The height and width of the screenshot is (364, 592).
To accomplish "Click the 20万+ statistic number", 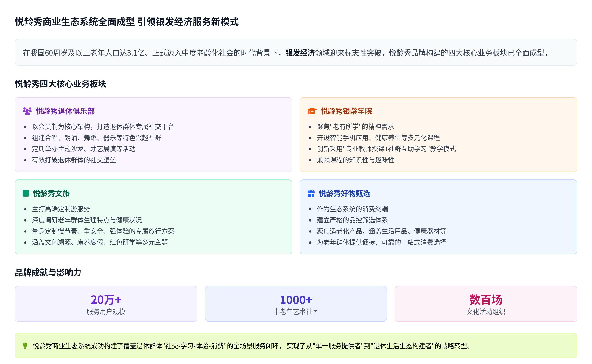I will (106, 300).
